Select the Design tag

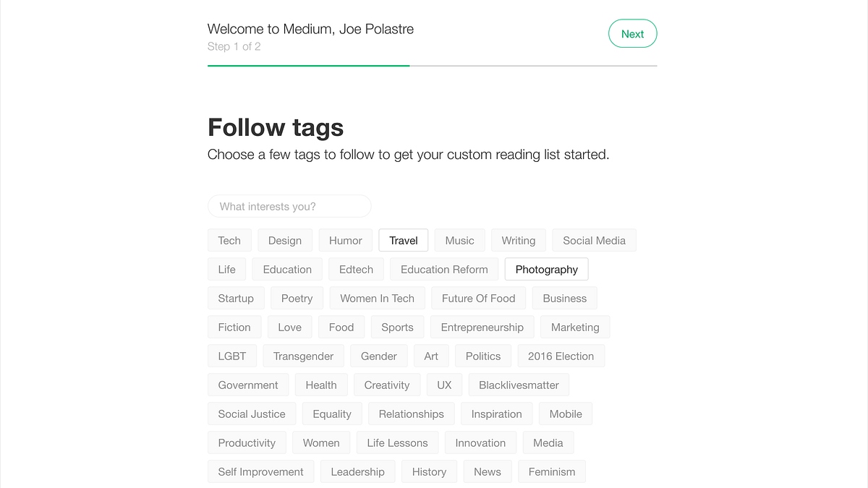(x=285, y=241)
